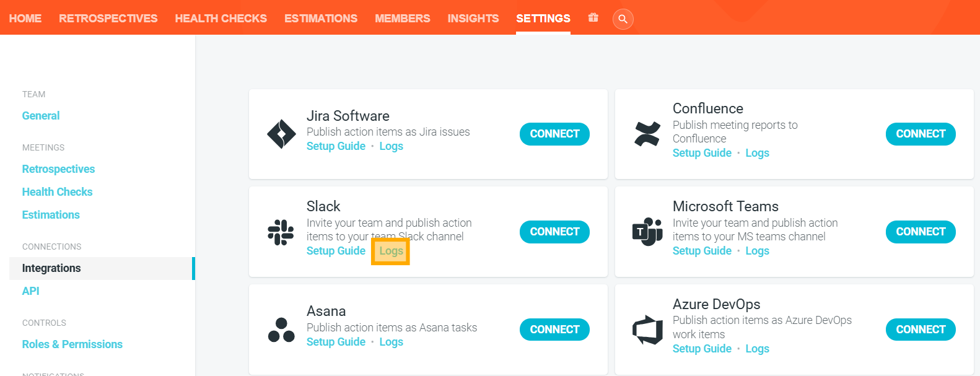
Task: View Azure DevOps Logs
Action: pos(758,349)
